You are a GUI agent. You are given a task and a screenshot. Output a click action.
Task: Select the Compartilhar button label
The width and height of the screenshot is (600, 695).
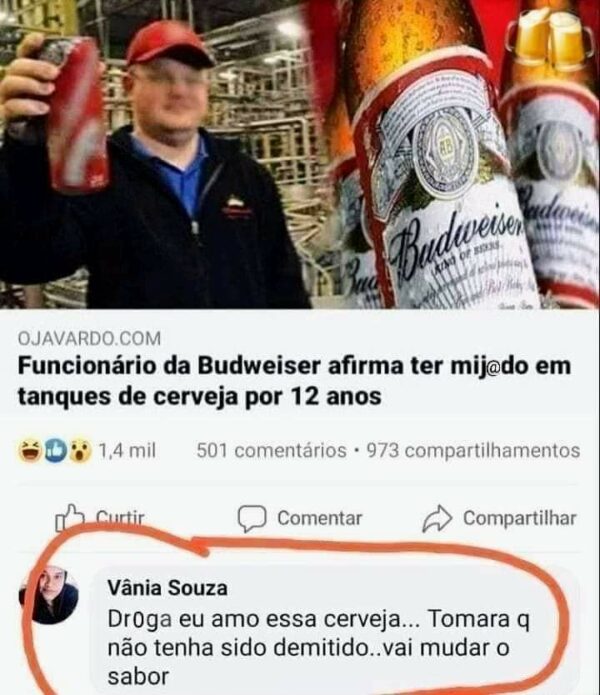520,518
